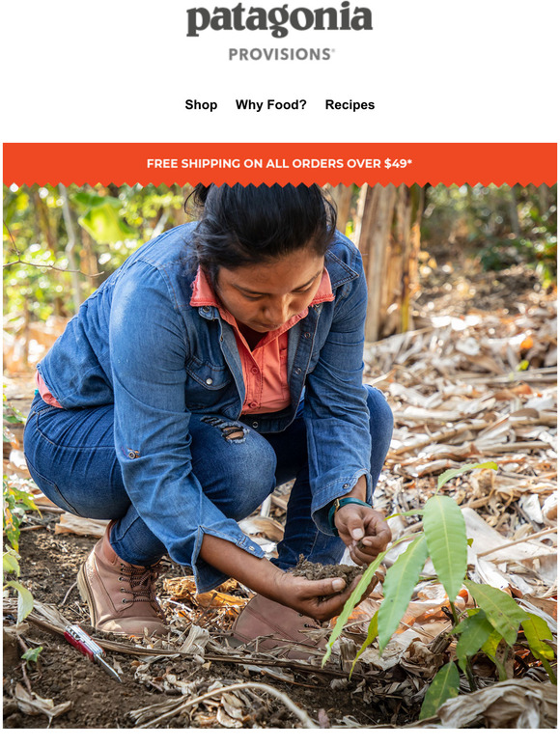Click the free shipping orange banner

point(280,163)
